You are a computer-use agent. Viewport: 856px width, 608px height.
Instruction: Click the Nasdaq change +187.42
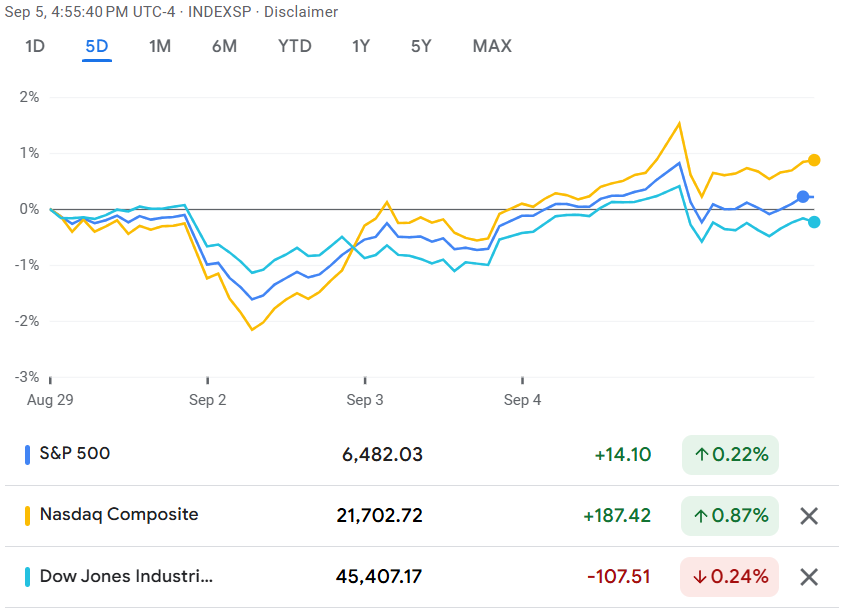pyautogui.click(x=617, y=516)
